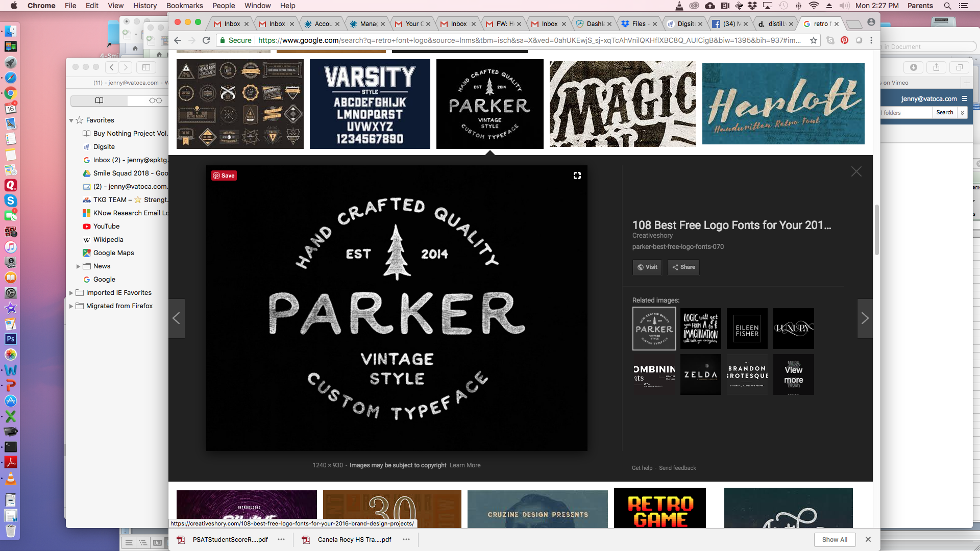
Task: Expand the Imported IE Favorites folder
Action: pos(71,293)
